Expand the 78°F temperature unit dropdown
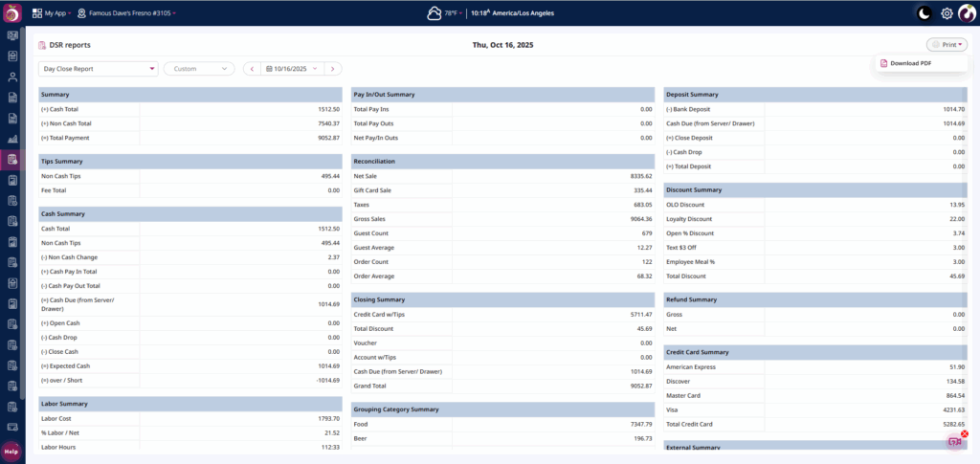 [x=454, y=13]
